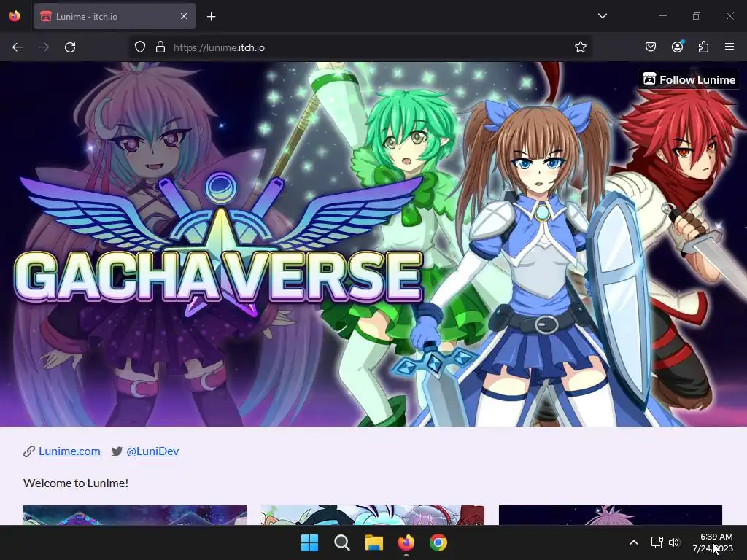Open network status tray icon
Image resolution: width=747 pixels, height=560 pixels.
coord(657,542)
